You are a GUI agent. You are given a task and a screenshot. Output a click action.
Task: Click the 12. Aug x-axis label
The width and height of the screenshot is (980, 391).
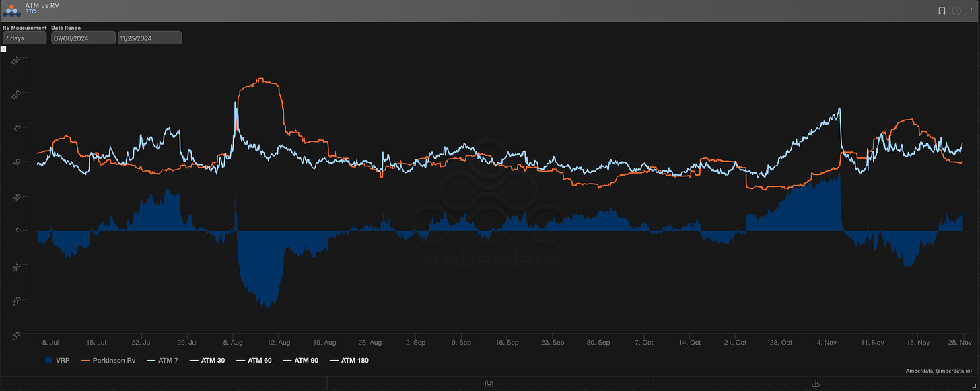point(279,342)
